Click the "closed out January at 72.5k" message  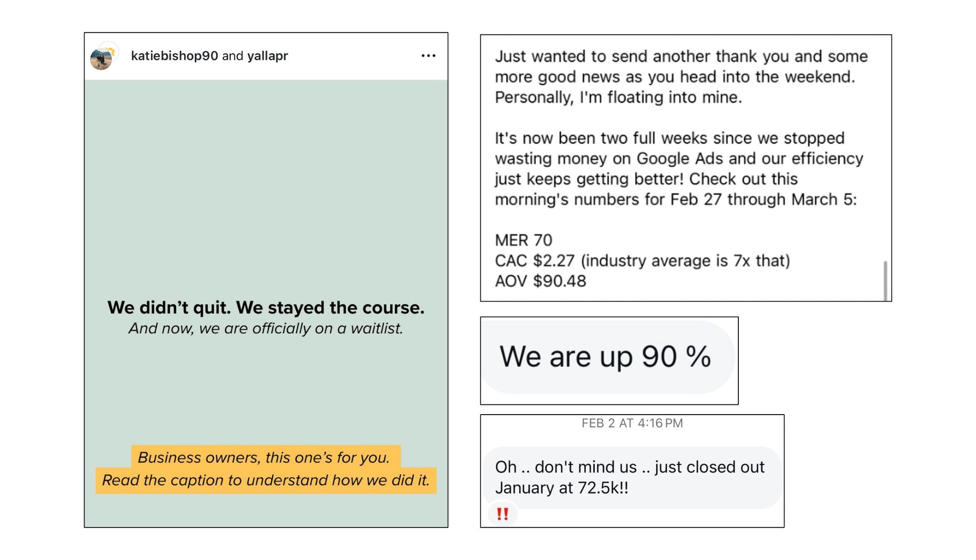630,477
